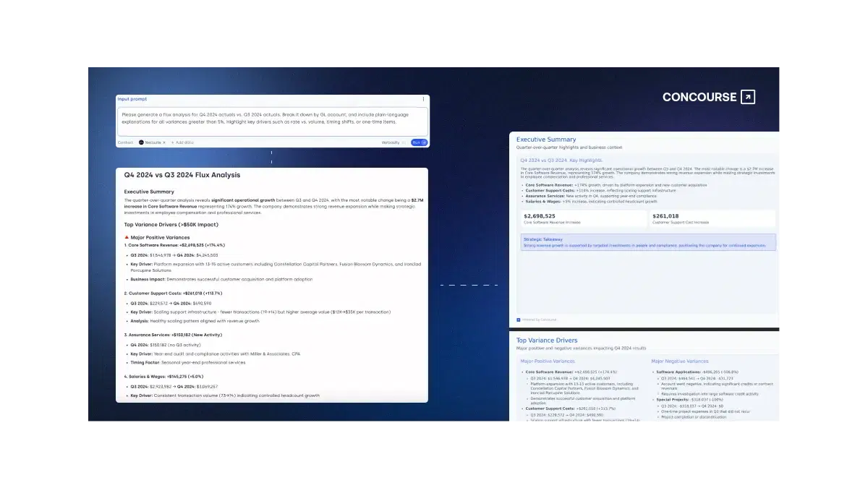The height and width of the screenshot is (488, 868).
Task: Click 'Major Positive Variances' heading in right panel
Action: coord(548,361)
